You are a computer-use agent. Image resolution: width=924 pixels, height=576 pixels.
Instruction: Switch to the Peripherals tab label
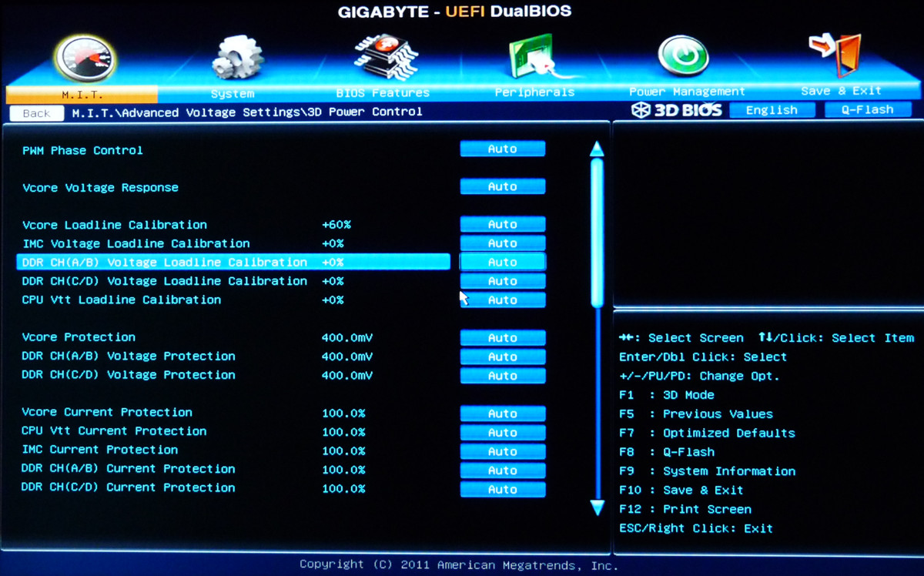click(534, 92)
